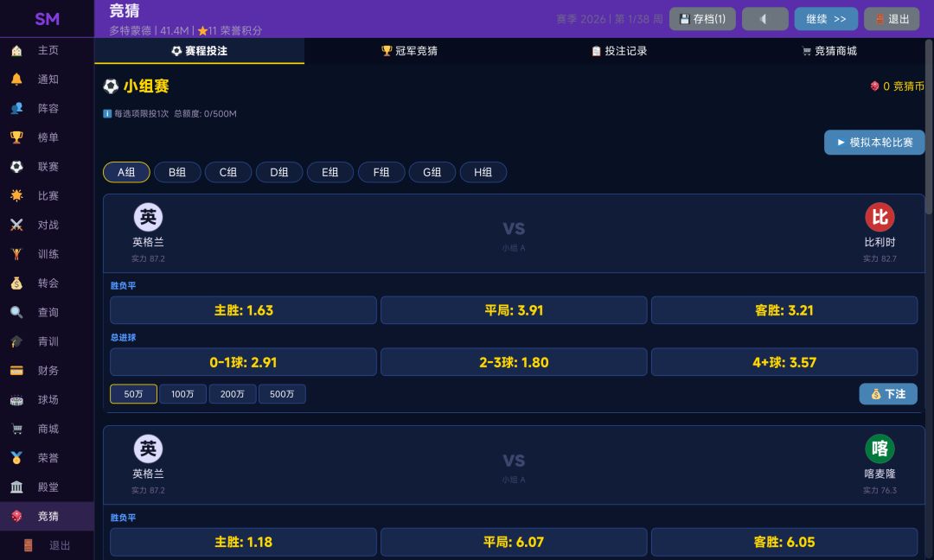
Task: Switch to 赛程投注 tab
Action: point(200,51)
